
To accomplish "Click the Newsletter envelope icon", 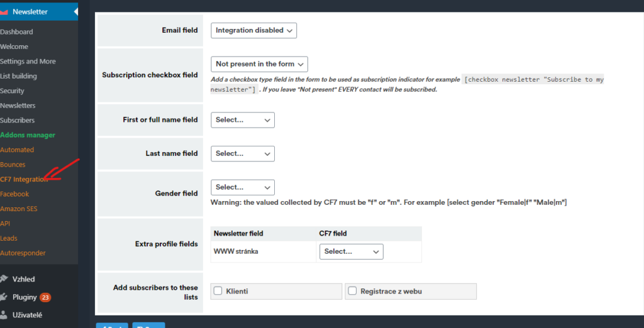I will (x=4, y=11).
